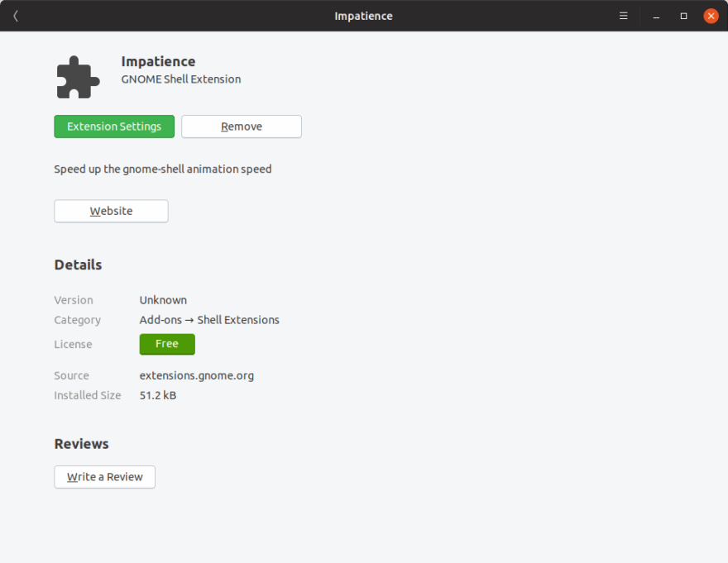728x563 pixels.
Task: Click Add-ons → Shell Extensions category value
Action: [209, 320]
